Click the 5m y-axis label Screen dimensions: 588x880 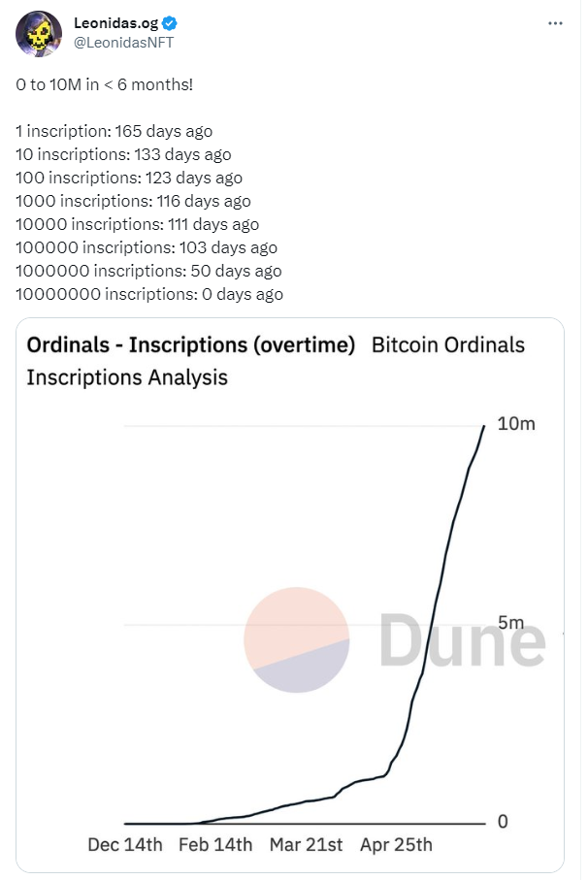click(x=509, y=622)
